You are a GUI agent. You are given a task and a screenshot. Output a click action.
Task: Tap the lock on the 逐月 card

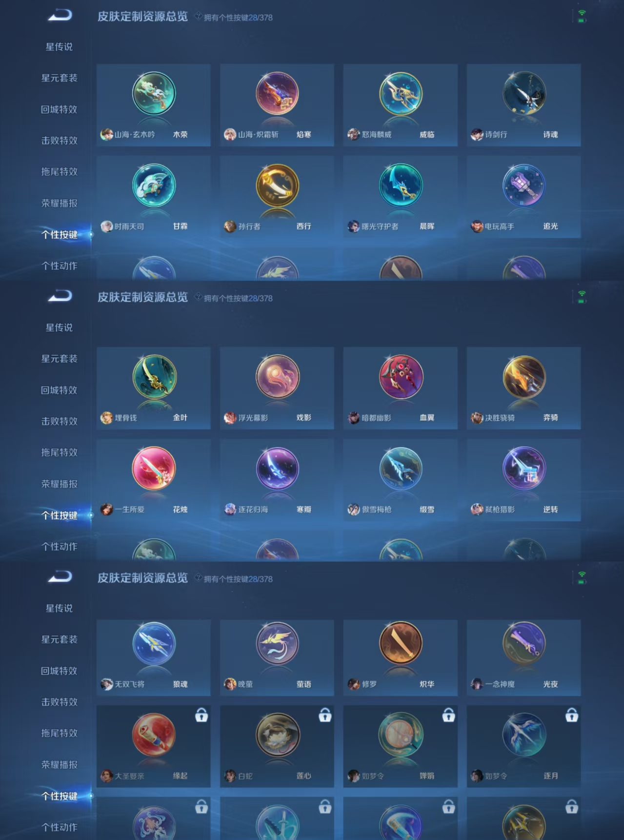572,715
